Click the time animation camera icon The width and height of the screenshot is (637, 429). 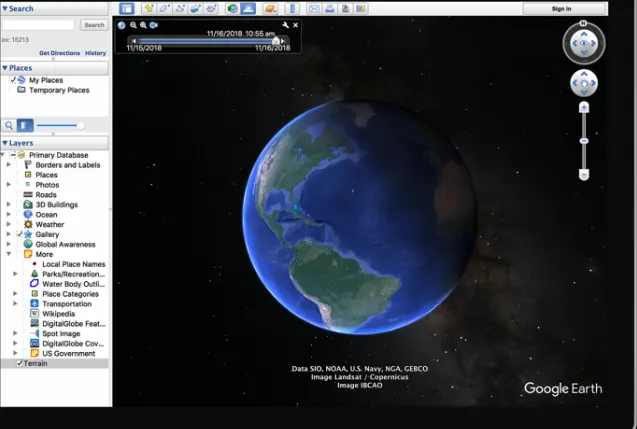click(x=154, y=25)
